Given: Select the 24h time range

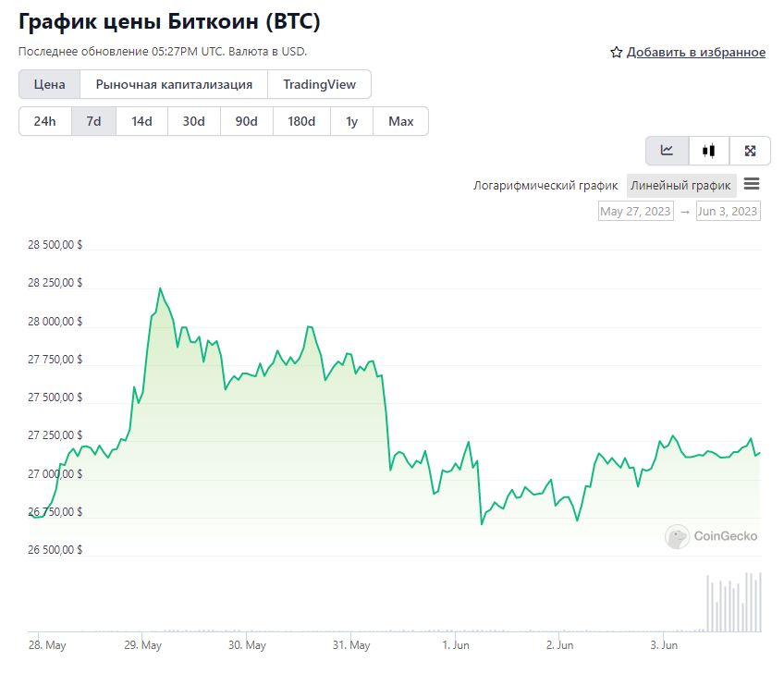Looking at the screenshot, I should (x=45, y=121).
